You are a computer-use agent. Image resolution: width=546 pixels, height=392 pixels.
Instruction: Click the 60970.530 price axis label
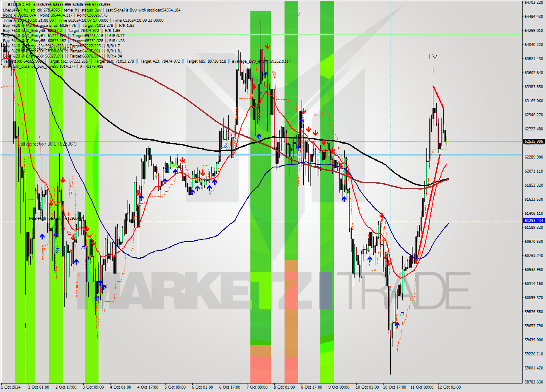(533, 242)
